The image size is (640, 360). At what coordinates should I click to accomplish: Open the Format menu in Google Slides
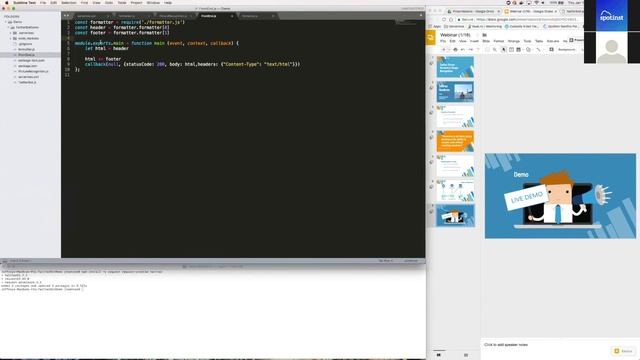(499, 41)
